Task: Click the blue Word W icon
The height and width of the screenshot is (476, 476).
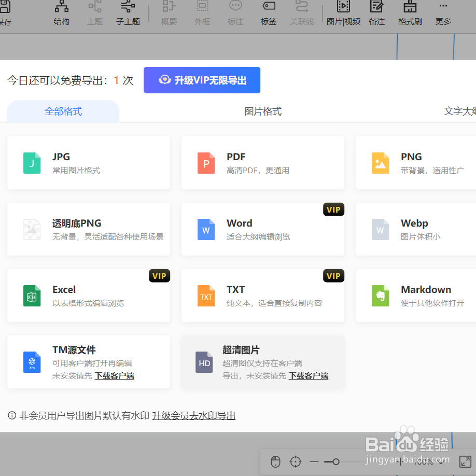Action: (x=206, y=230)
